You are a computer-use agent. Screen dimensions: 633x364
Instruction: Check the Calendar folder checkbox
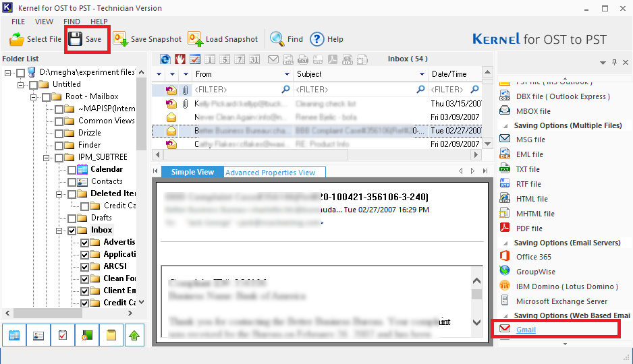click(72, 170)
